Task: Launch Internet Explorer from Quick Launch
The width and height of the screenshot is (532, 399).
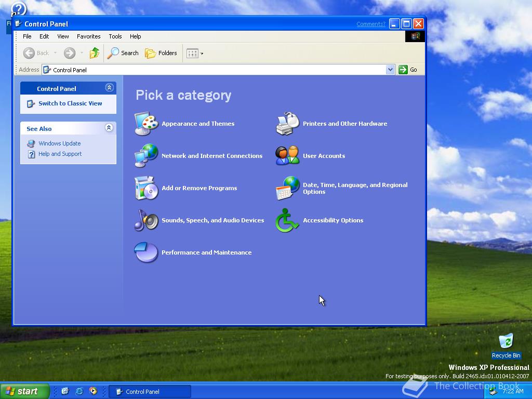Action: [x=79, y=391]
